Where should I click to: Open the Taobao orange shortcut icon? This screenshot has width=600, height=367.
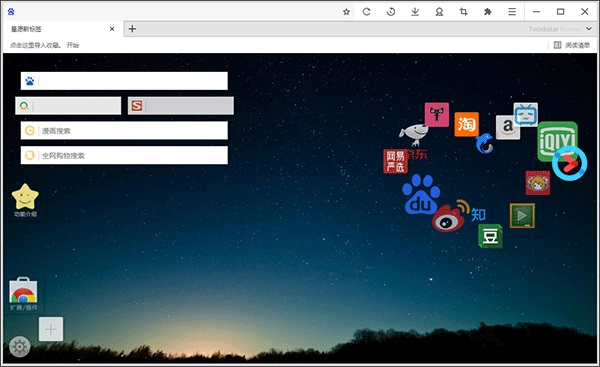[x=466, y=124]
